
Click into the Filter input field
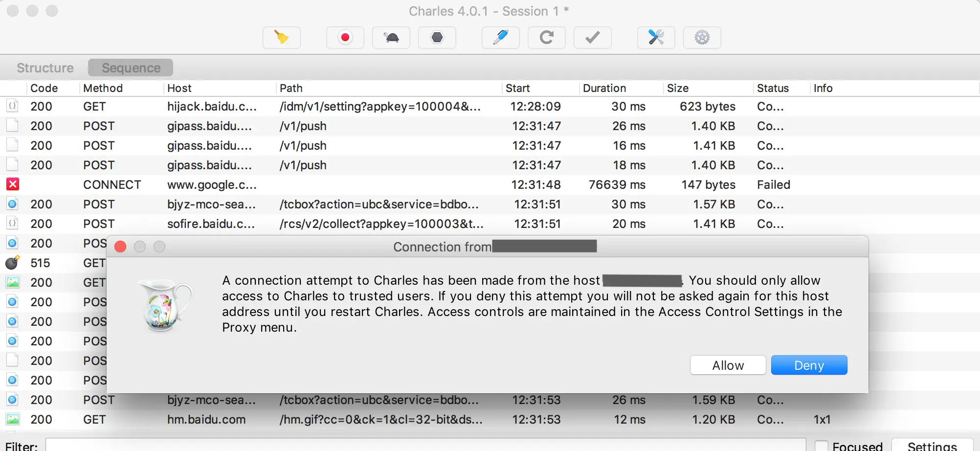point(425,445)
